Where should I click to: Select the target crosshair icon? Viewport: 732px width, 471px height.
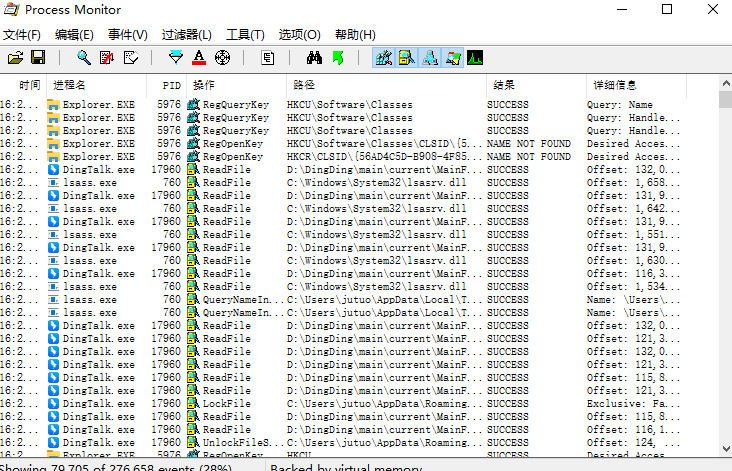tap(222, 58)
